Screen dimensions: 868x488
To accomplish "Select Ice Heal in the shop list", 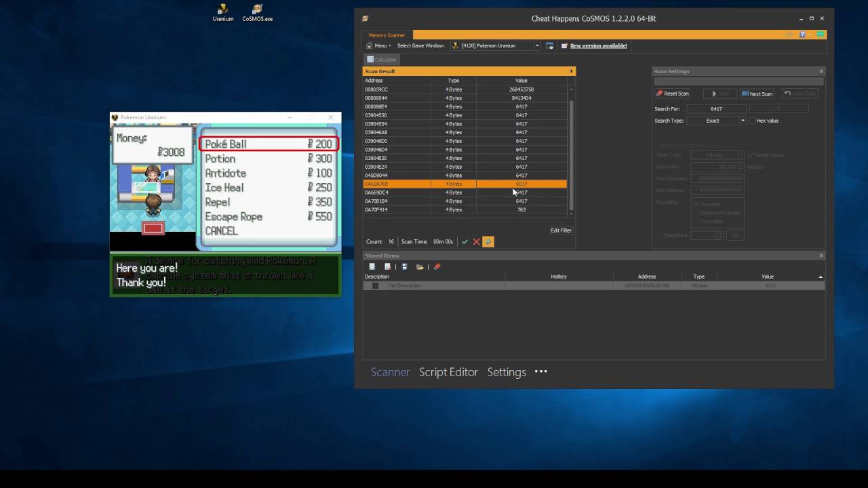I will [269, 188].
